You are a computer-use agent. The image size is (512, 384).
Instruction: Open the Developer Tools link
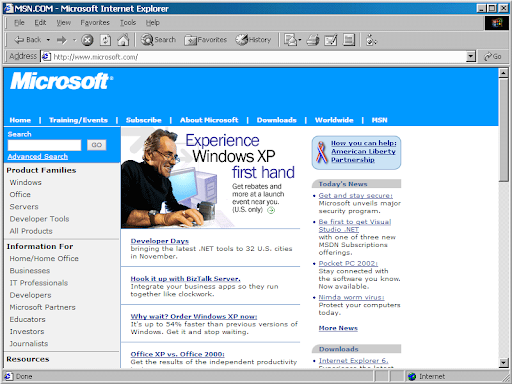[39, 219]
